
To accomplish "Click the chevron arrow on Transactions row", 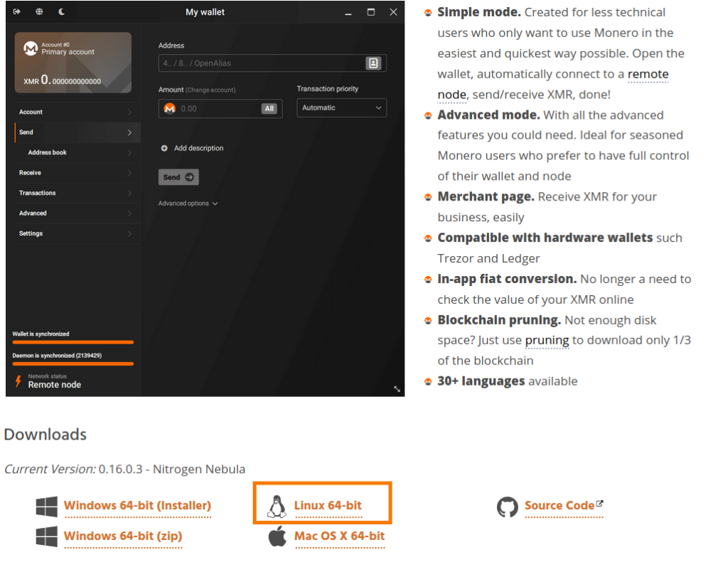I will pyautogui.click(x=129, y=193).
